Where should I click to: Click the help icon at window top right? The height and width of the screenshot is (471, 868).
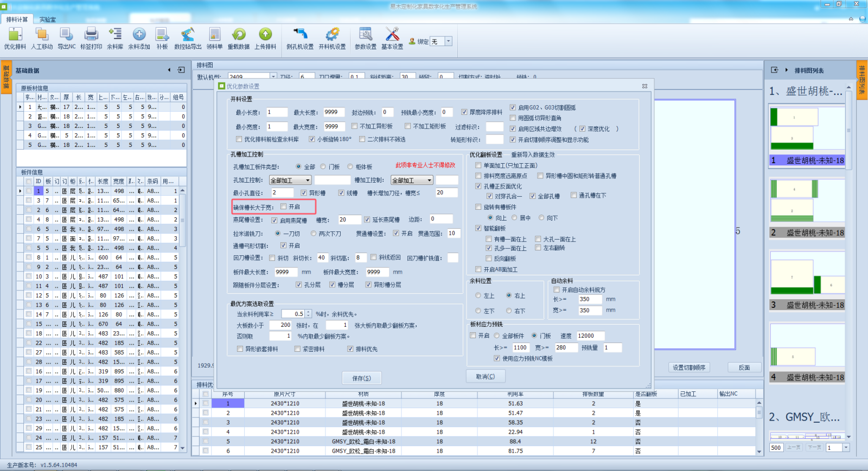[863, 18]
